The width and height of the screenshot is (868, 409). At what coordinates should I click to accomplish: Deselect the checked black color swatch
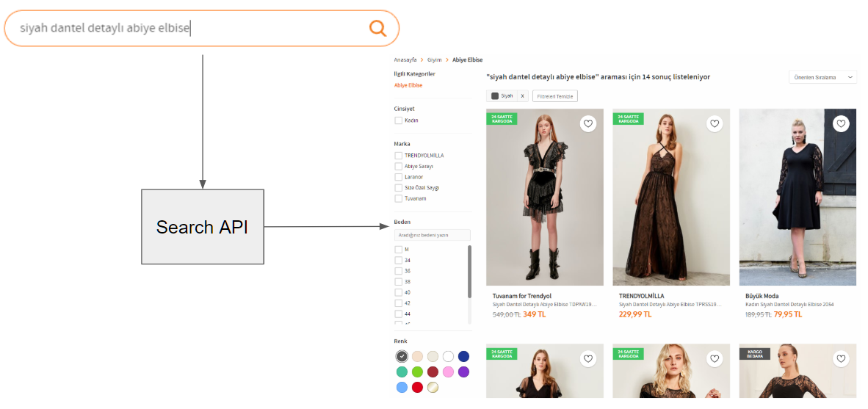tap(402, 356)
